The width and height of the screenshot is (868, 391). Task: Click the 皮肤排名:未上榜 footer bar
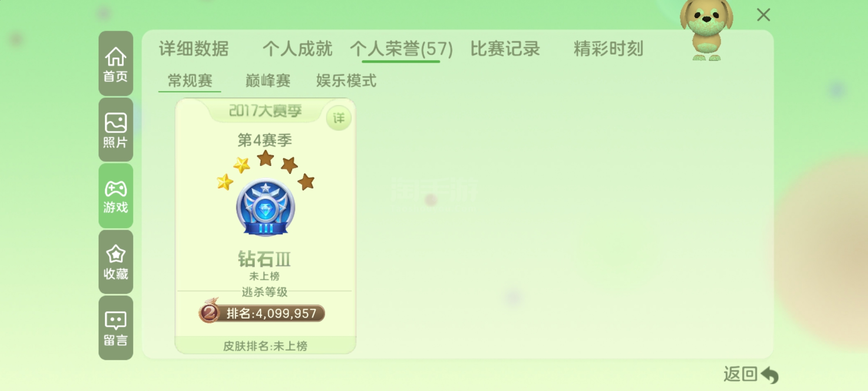[x=265, y=346]
